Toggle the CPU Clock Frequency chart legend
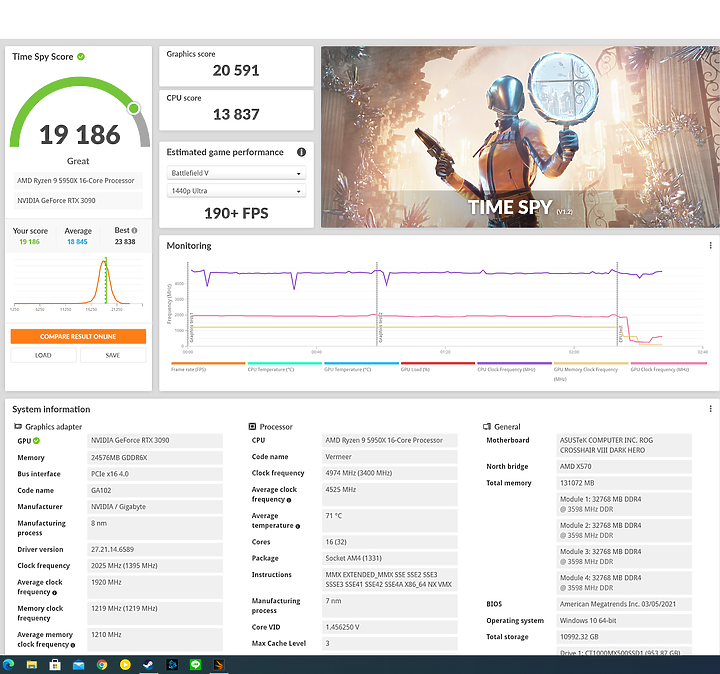720x674 pixels. click(514, 367)
